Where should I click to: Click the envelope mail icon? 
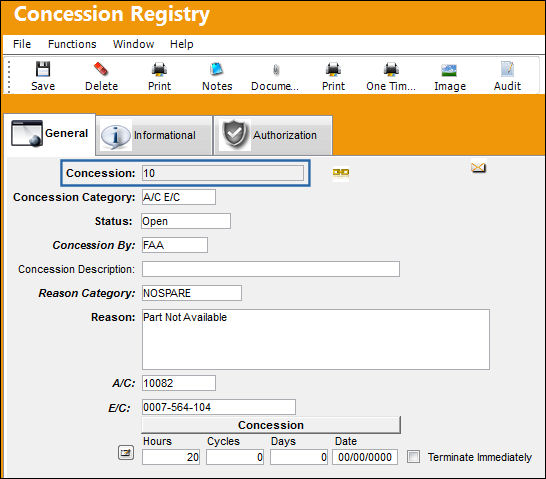478,167
